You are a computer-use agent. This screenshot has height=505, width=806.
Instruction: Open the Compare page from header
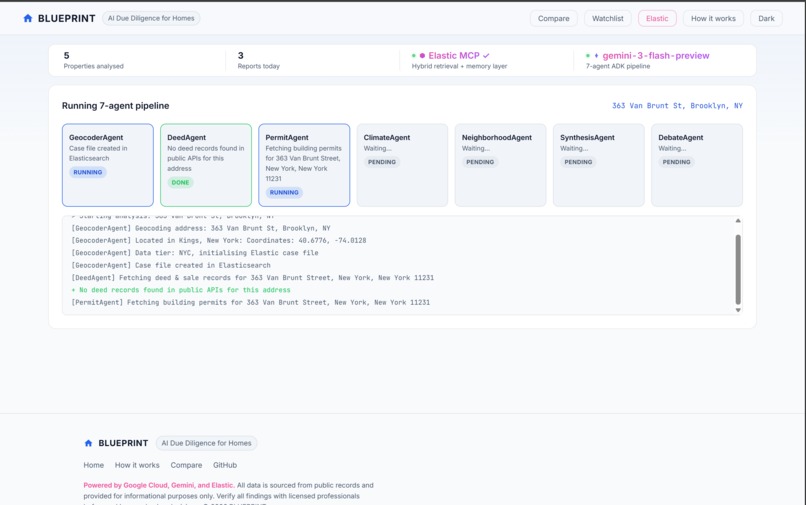pos(554,19)
